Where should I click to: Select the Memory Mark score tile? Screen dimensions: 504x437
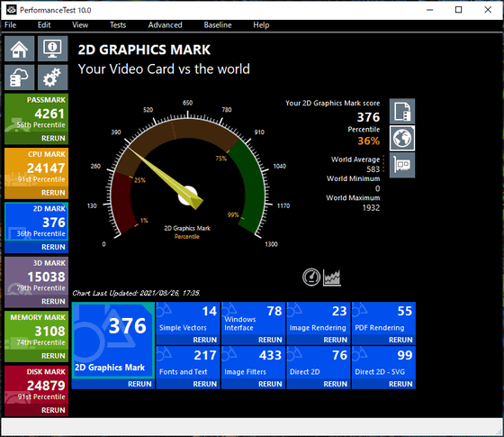click(36, 331)
